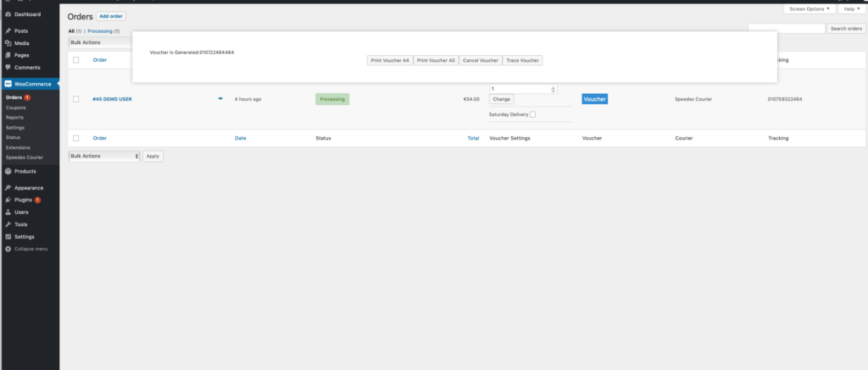Image resolution: width=868 pixels, height=370 pixels.
Task: Sort by Order in table footer
Action: [x=100, y=138]
